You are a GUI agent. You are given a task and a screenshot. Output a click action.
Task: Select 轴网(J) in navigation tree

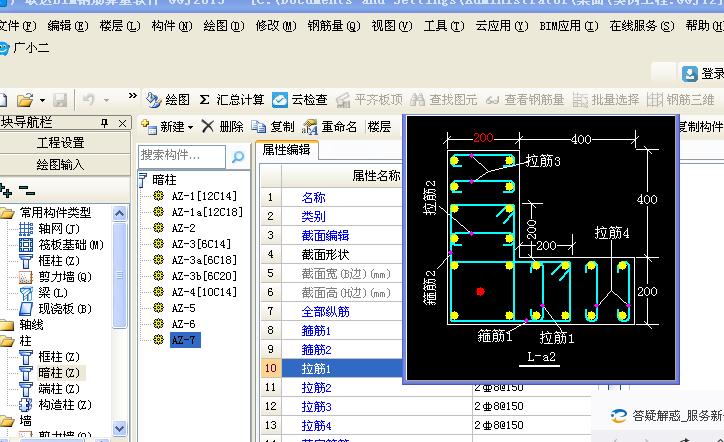tap(59, 229)
